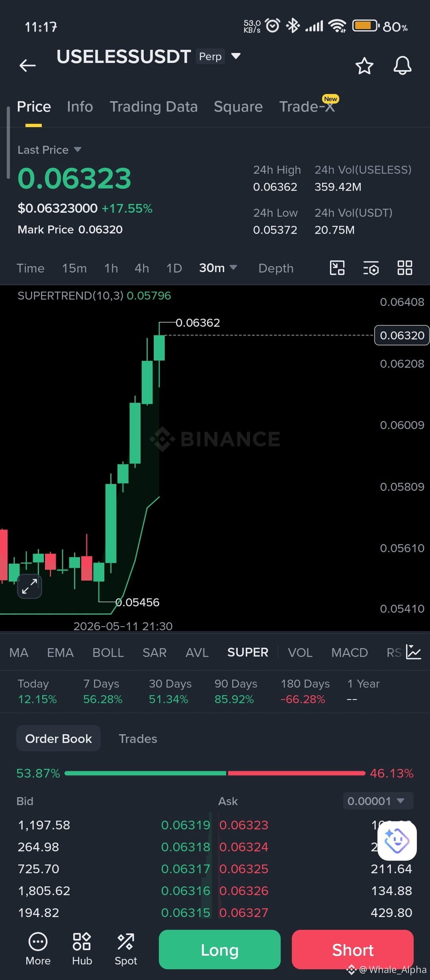
Task: Select bid price 0.06319
Action: tap(186, 825)
